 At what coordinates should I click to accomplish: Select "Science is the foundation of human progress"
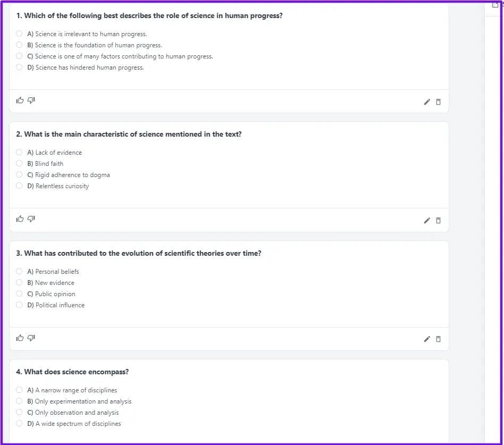[x=19, y=45]
